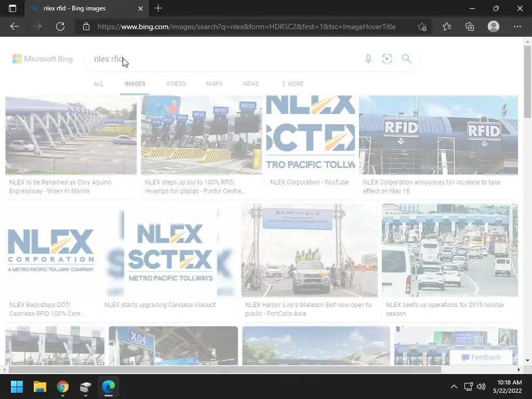Screen dimensions: 532x399
Task: Open NLEX Backstops DOTr Cashless RFID link
Action: pos(47,309)
